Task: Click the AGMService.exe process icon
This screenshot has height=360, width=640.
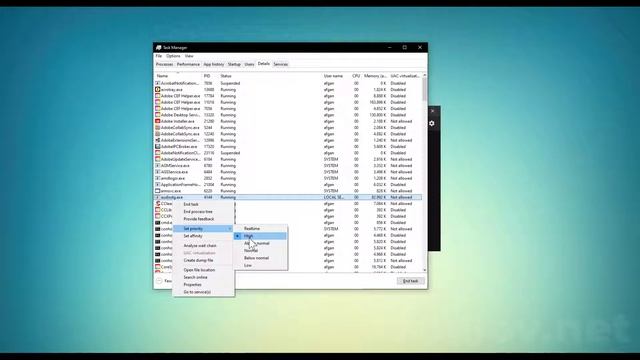Action: pyautogui.click(x=158, y=165)
